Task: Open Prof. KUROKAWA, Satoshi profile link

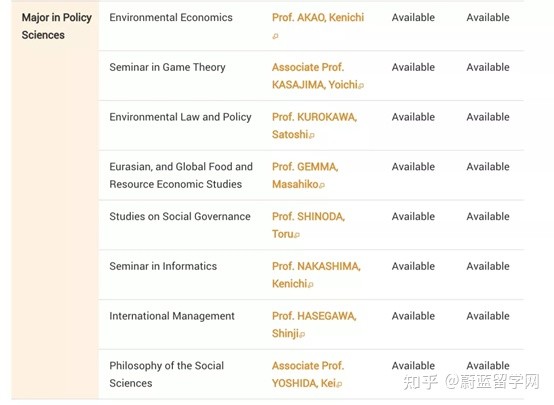Action: (314, 125)
